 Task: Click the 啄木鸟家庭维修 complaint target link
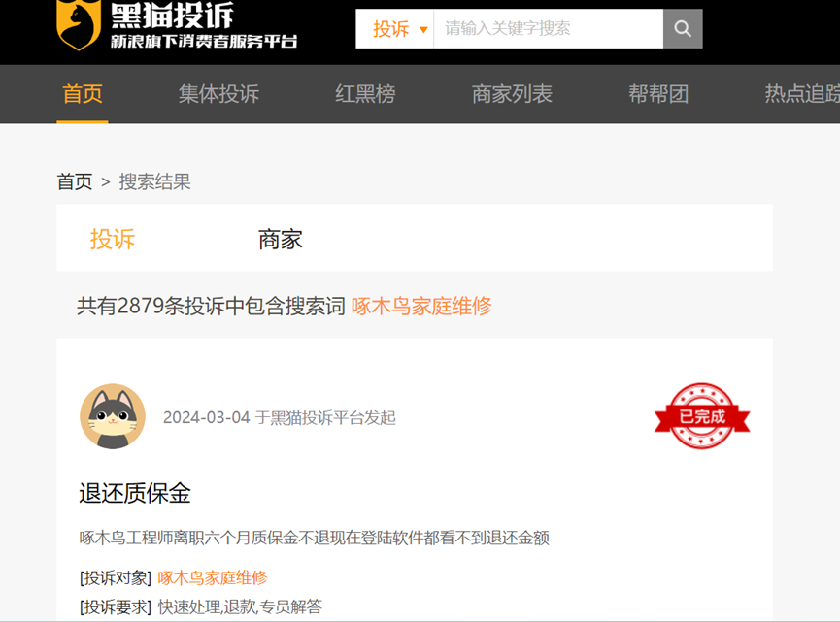[212, 577]
